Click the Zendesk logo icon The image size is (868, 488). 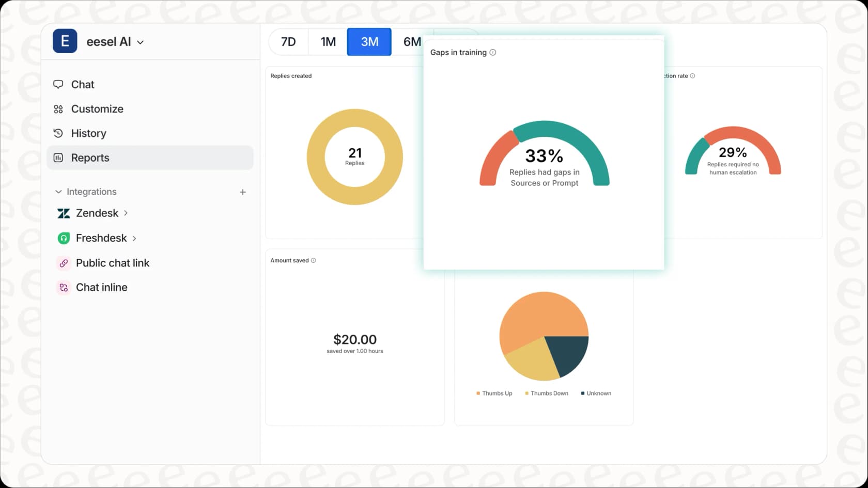tap(64, 213)
